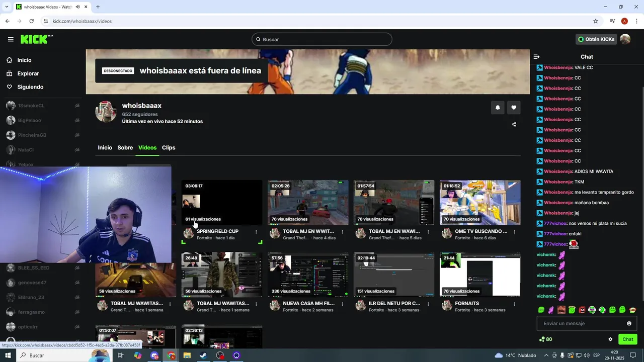Open genovese47 channel in sidebar
Image resolution: width=644 pixels, height=362 pixels.
point(32,283)
